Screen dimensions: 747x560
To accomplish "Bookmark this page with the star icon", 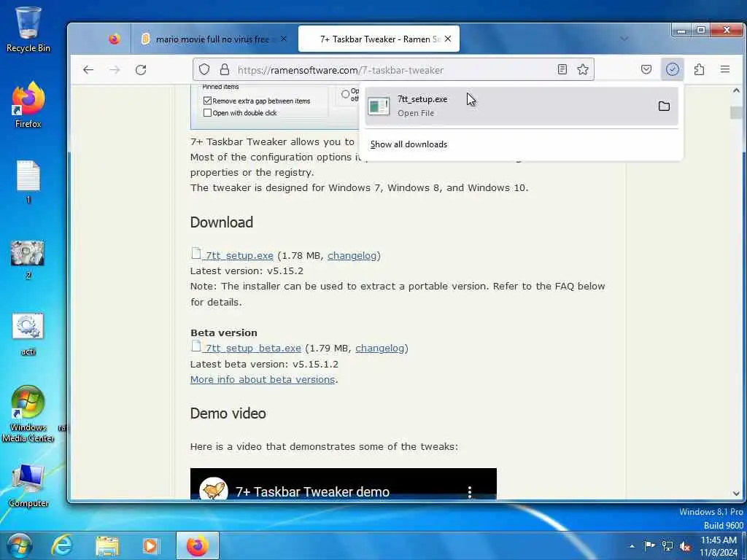I will [x=583, y=69].
